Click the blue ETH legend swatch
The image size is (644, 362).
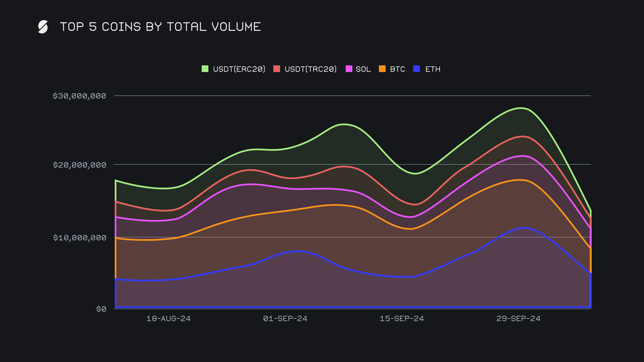(x=417, y=69)
